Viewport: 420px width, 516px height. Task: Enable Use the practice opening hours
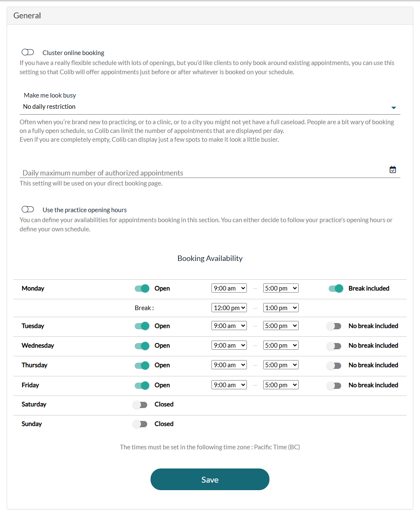pyautogui.click(x=28, y=209)
